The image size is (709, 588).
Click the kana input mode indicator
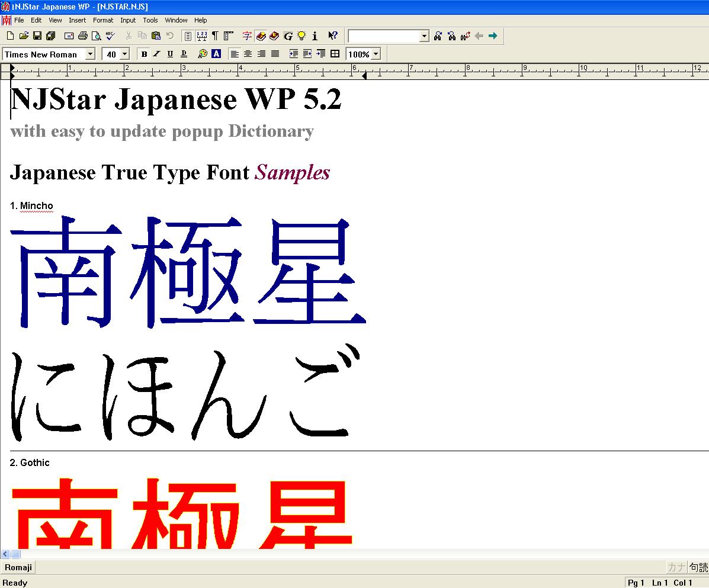click(676, 567)
